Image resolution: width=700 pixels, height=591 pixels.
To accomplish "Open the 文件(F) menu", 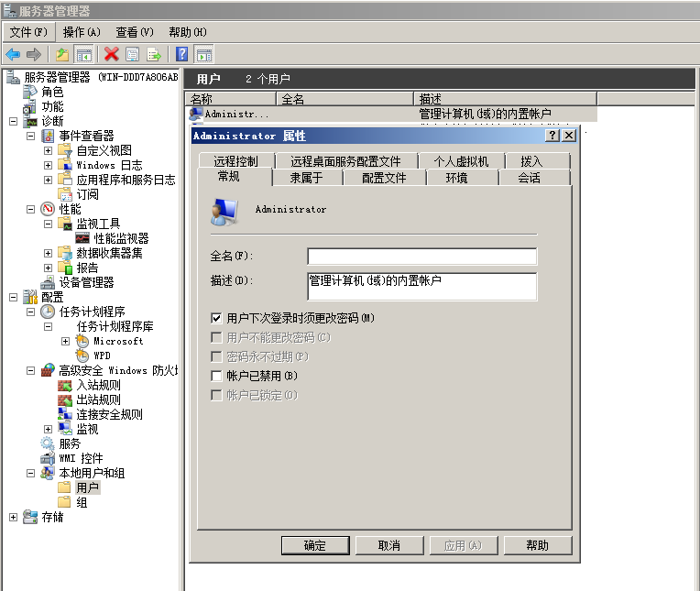I will (28, 32).
